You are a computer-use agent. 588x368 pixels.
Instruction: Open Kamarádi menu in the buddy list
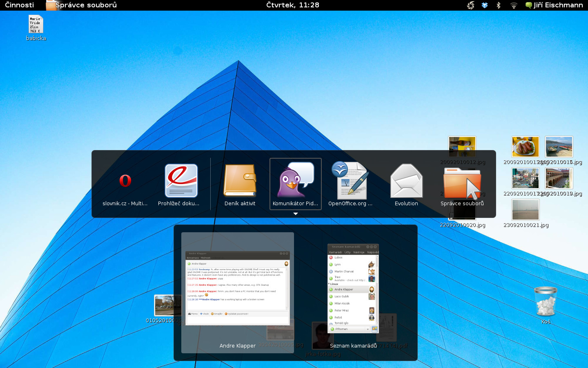336,252
